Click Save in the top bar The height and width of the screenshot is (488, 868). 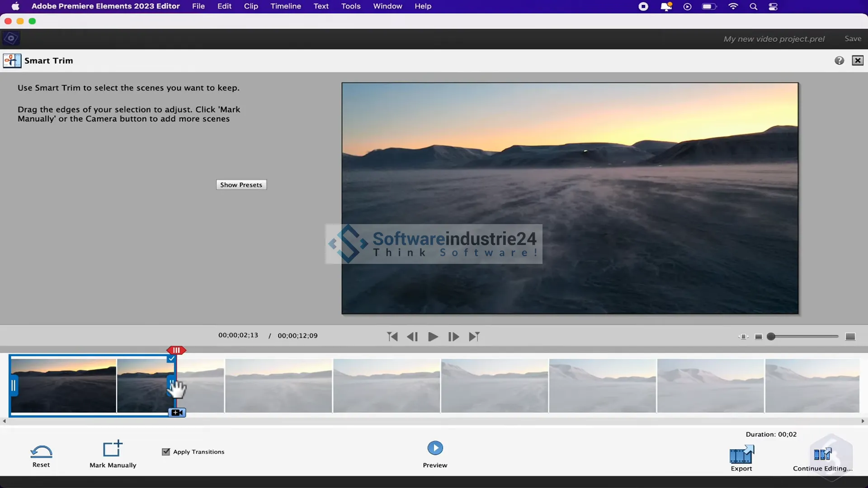pos(853,39)
